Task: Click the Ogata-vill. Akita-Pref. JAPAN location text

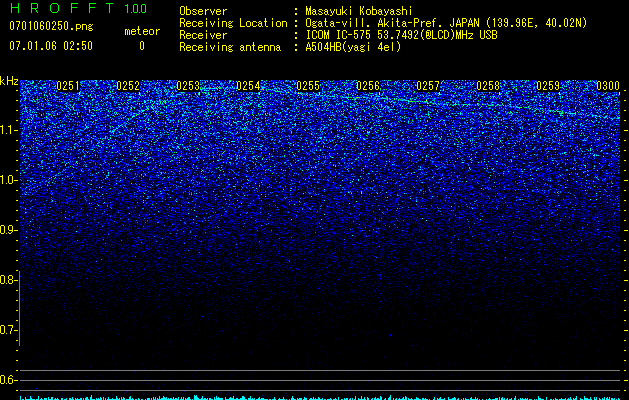Action: [446, 23]
